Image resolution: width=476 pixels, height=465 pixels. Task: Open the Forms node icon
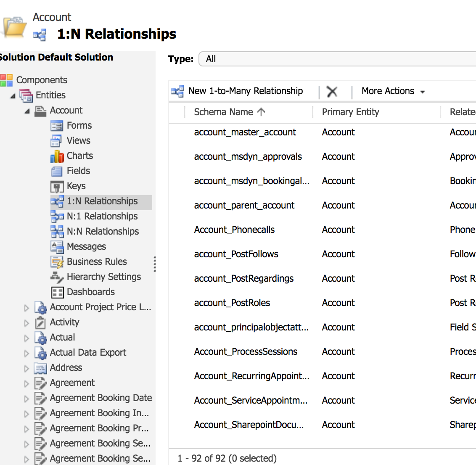[x=57, y=126]
